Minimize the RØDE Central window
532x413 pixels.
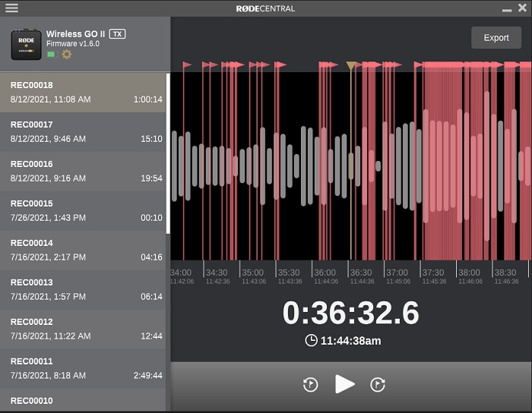(x=506, y=8)
